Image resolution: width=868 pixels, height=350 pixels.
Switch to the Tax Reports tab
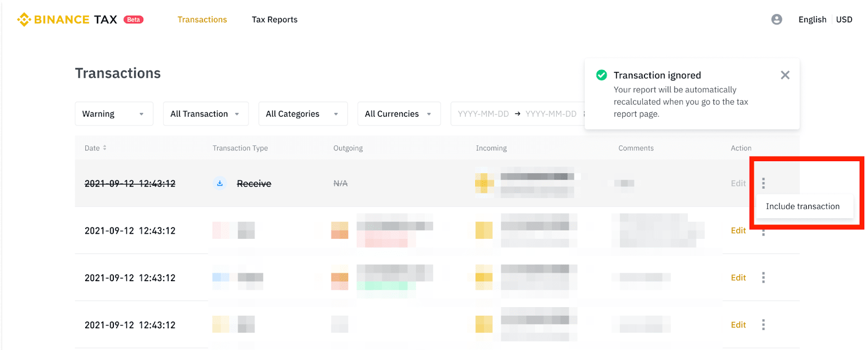pyautogui.click(x=275, y=20)
